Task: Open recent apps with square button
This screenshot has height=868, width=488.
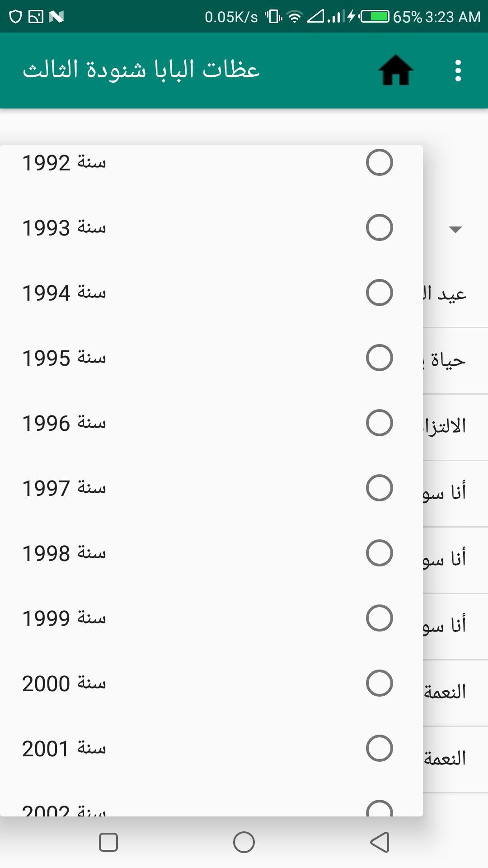Action: pos(108,842)
